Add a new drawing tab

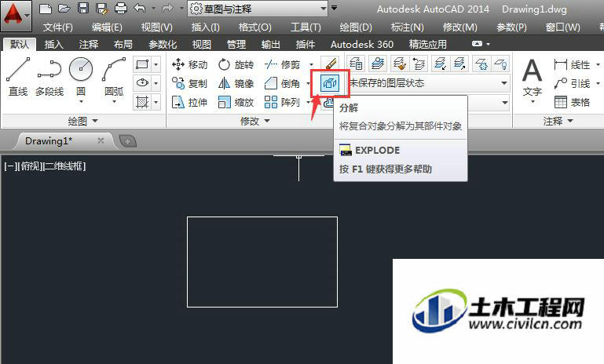(128, 141)
